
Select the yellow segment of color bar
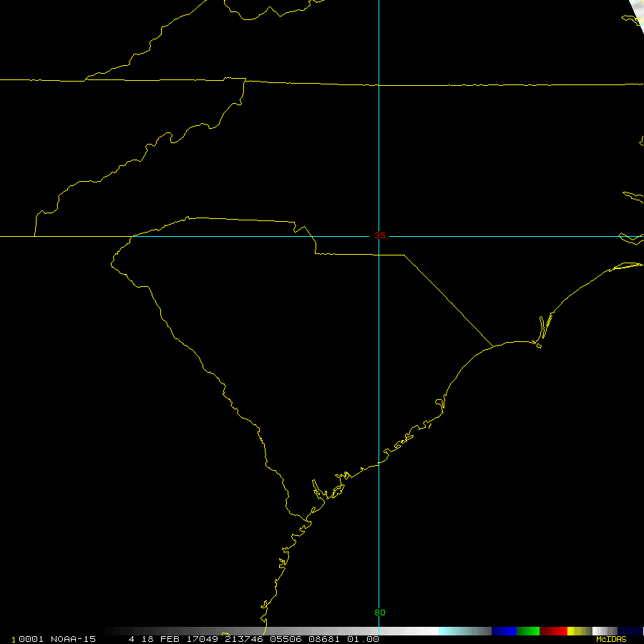pyautogui.click(x=578, y=631)
